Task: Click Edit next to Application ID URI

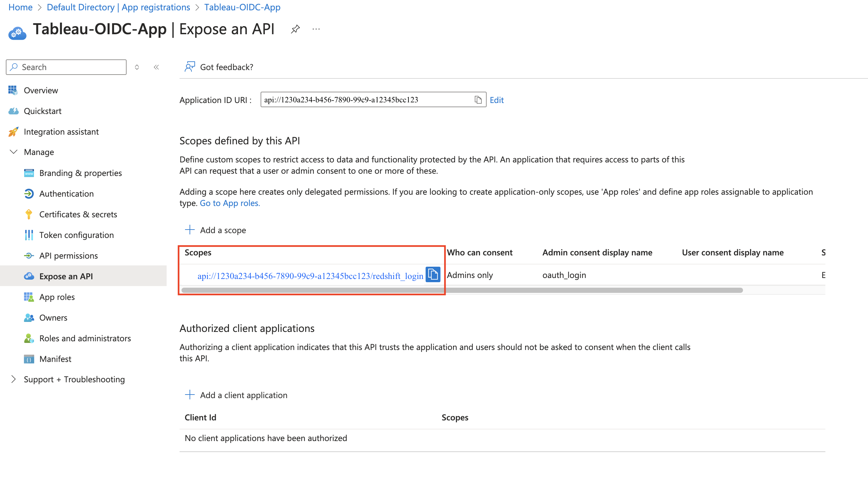Action: click(x=496, y=100)
